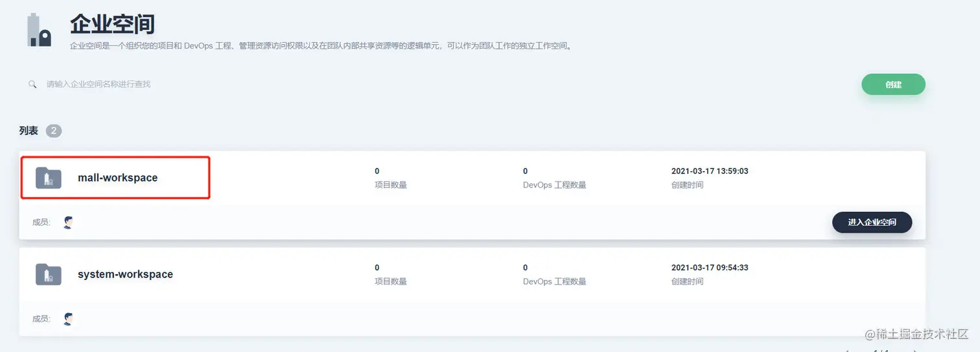Screen dimensions: 980x352
Task: Click 成员 label in mall-workspace row
Action: pyautogui.click(x=41, y=222)
